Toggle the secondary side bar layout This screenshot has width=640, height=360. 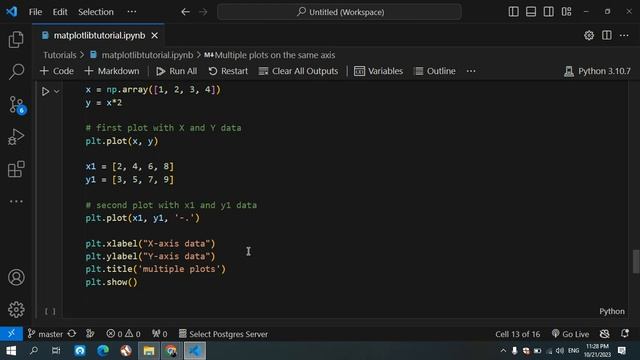click(x=549, y=12)
